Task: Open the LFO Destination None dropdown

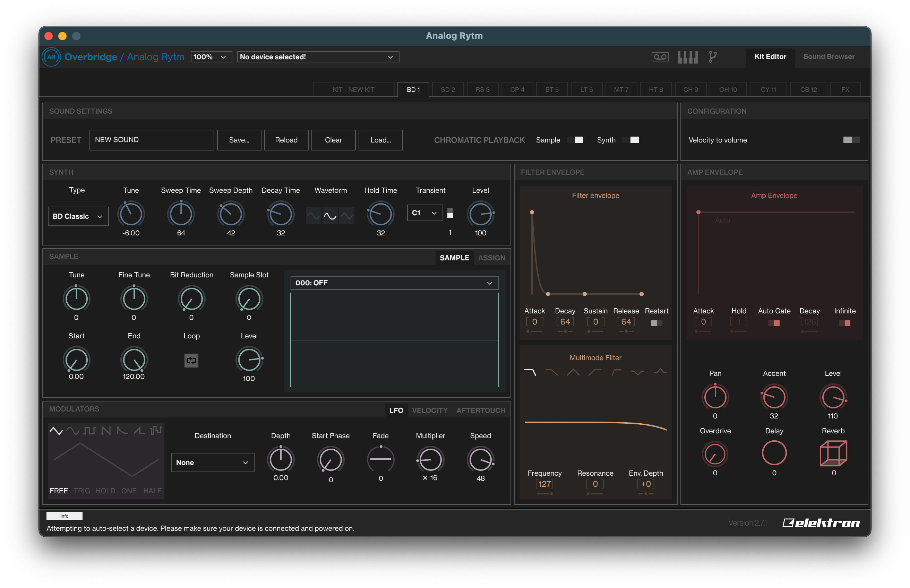Action: click(x=212, y=462)
